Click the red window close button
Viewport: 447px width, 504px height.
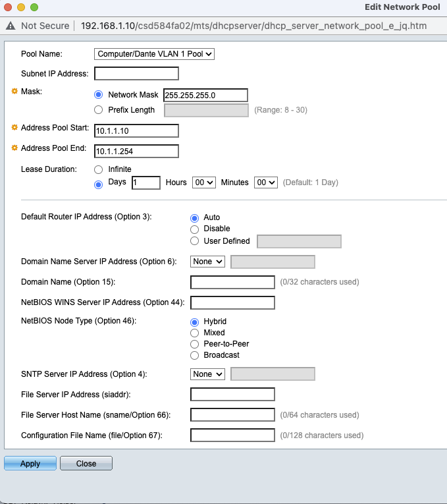[x=8, y=7]
